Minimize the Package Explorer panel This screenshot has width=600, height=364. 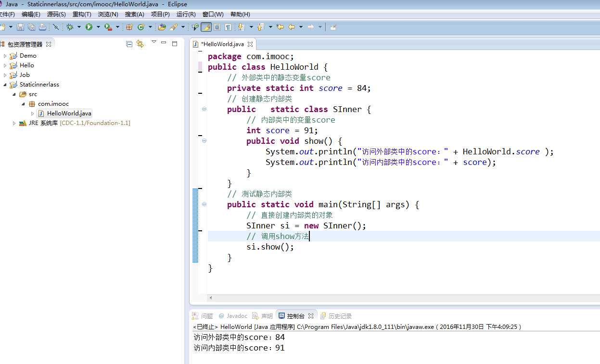pyautogui.click(x=164, y=43)
